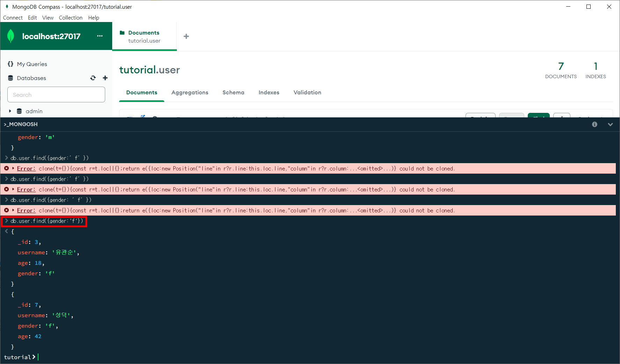The width and height of the screenshot is (620, 364).
Task: Maximize the MongoDB Compass window
Action: (x=589, y=7)
